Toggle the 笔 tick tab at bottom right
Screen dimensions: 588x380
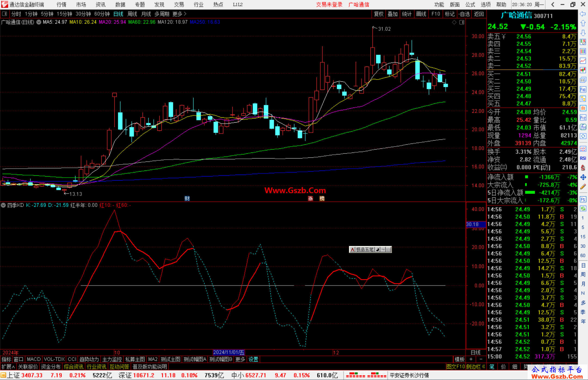pos(492,367)
